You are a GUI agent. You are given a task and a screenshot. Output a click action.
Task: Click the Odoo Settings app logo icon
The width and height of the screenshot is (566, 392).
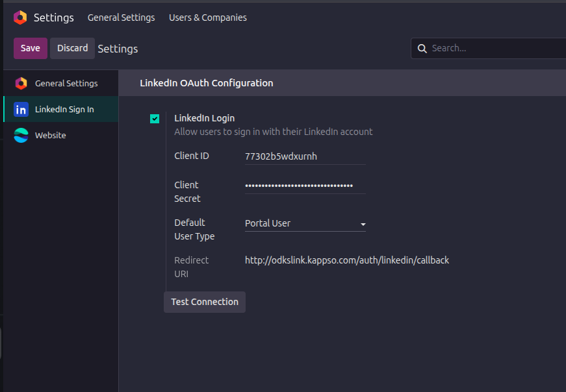click(20, 18)
